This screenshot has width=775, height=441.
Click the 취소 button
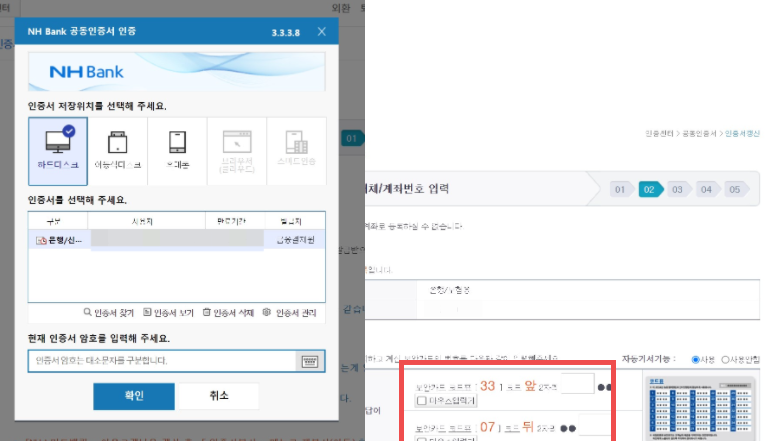(218, 396)
